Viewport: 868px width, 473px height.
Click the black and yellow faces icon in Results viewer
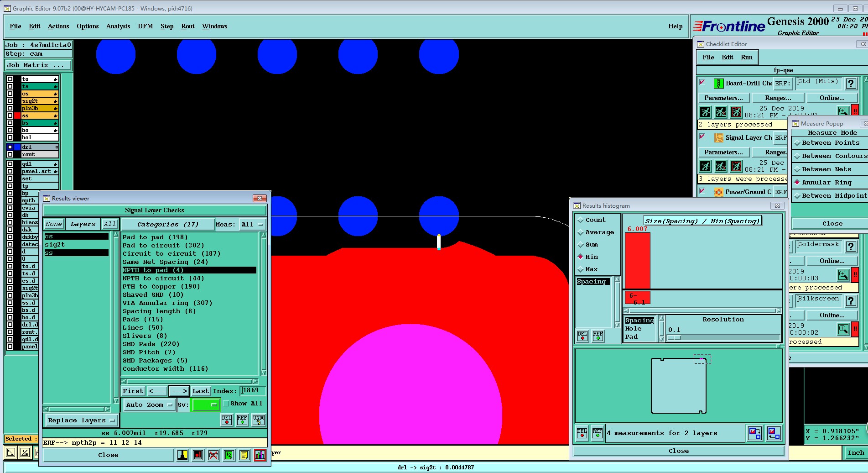(x=182, y=455)
